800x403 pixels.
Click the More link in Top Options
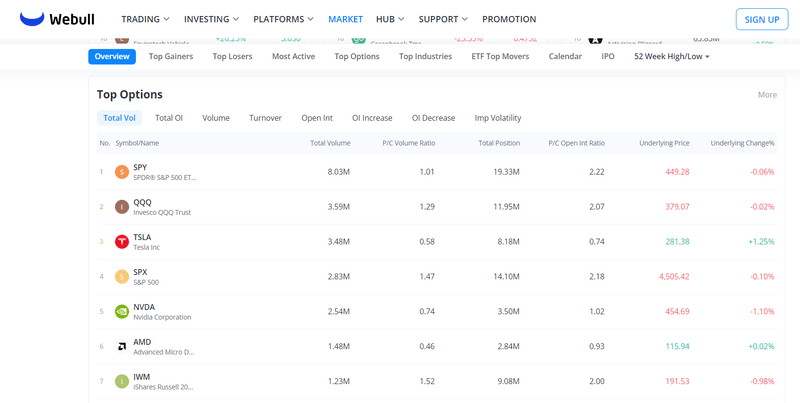767,95
